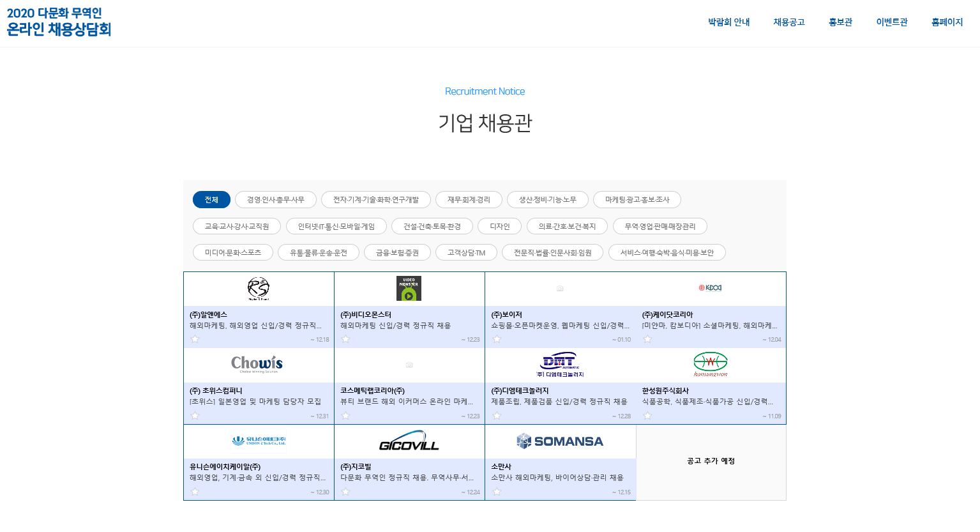
Task: Open 코스메틱랩코리아(주) company name link
Action: [372, 391]
